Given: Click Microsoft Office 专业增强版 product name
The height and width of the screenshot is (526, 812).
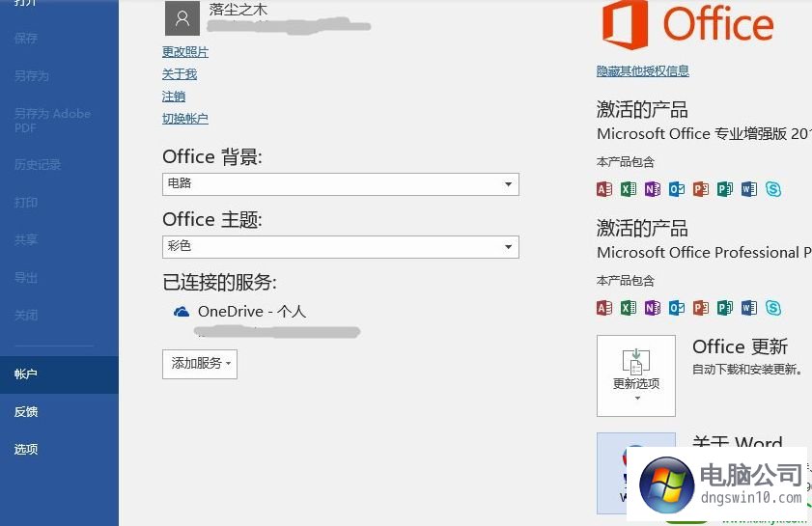Looking at the screenshot, I should point(704,133).
